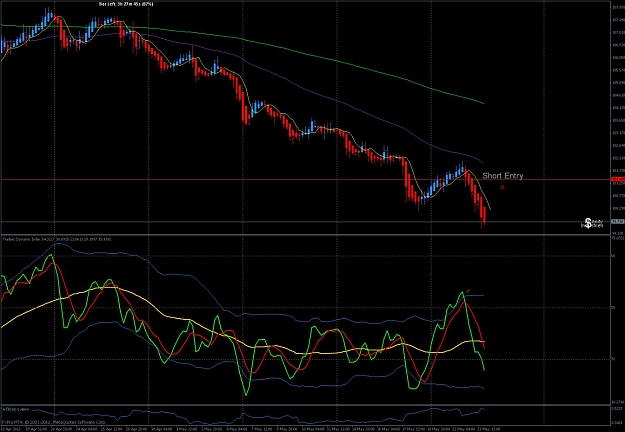Click the 1 May 12:00 date label
The width and height of the screenshot is (625, 432).
(187, 429)
